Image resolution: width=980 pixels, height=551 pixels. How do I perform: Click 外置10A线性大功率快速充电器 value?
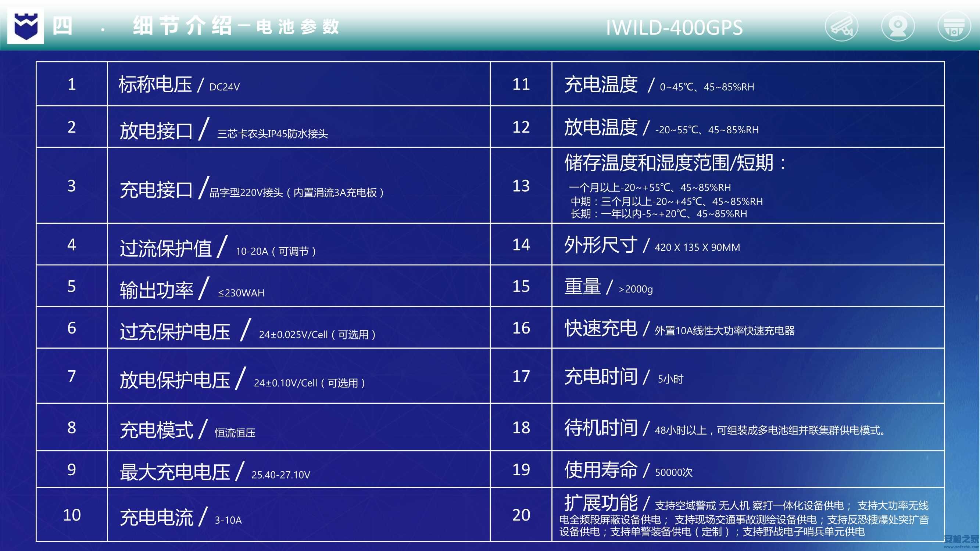tap(725, 331)
